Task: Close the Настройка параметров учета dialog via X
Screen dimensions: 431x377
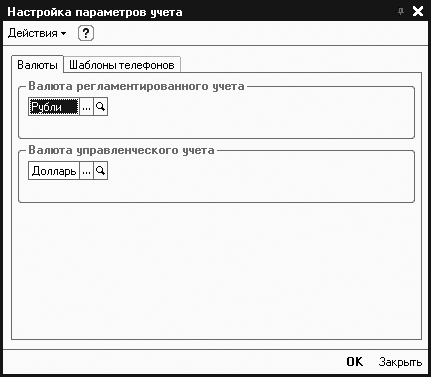Action: coord(418,11)
